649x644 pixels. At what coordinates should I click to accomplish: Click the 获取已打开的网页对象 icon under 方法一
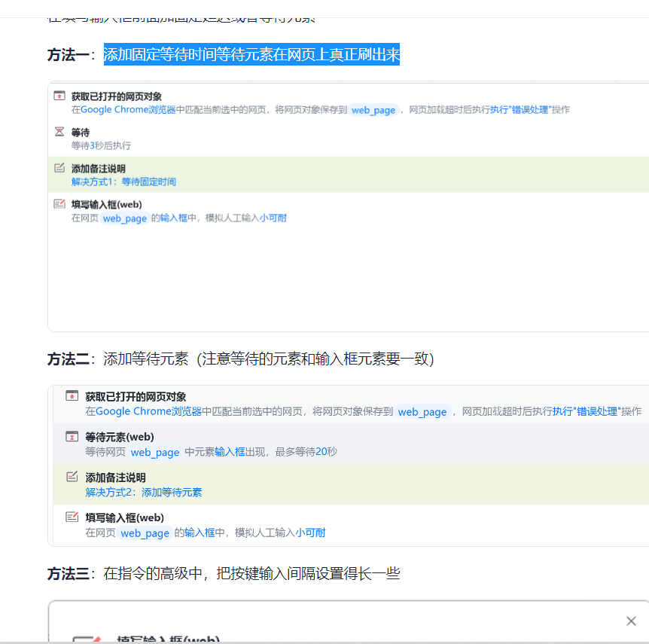(x=59, y=96)
